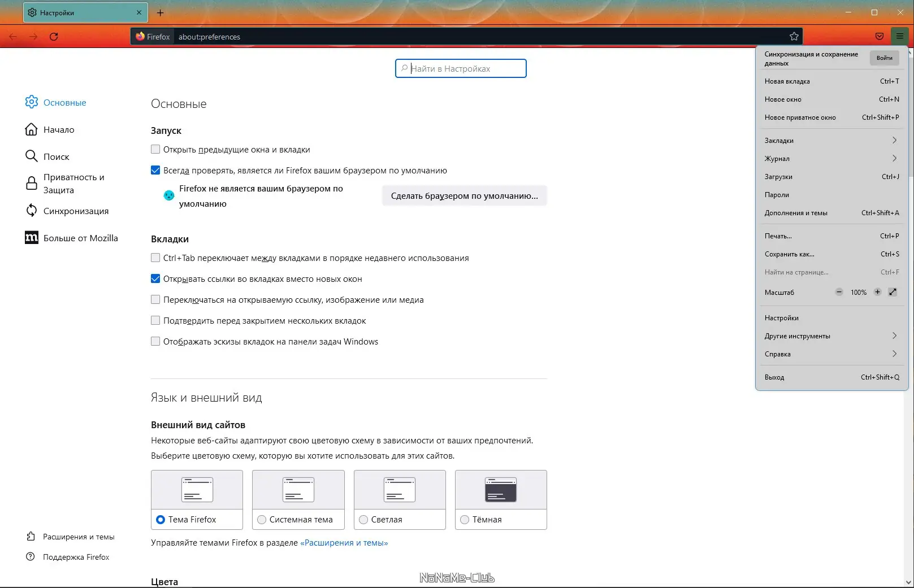This screenshot has height=588, width=914.
Task: Click the forward navigation arrow
Action: click(x=34, y=37)
